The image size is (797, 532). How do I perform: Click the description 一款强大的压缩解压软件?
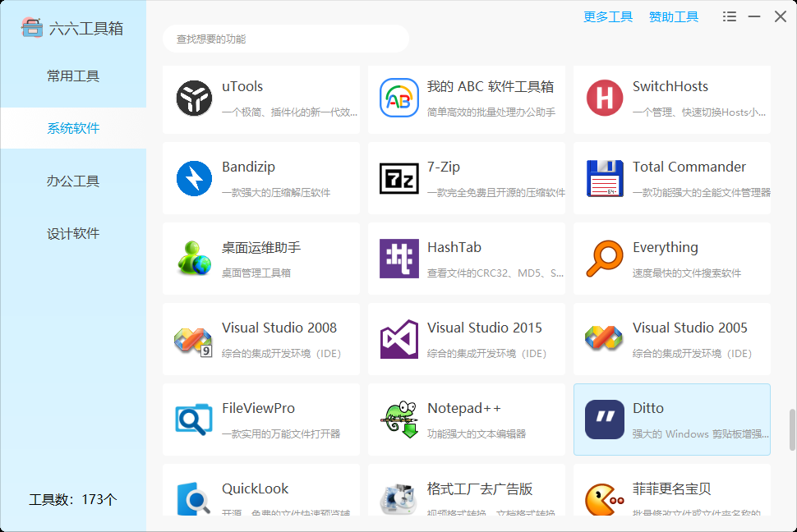[276, 193]
